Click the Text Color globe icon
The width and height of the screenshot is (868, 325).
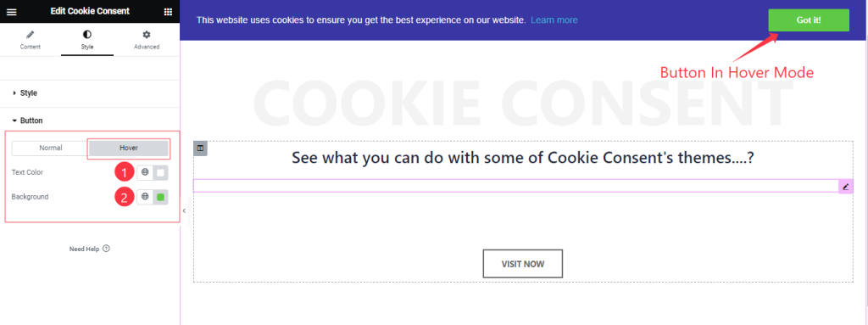tap(144, 172)
